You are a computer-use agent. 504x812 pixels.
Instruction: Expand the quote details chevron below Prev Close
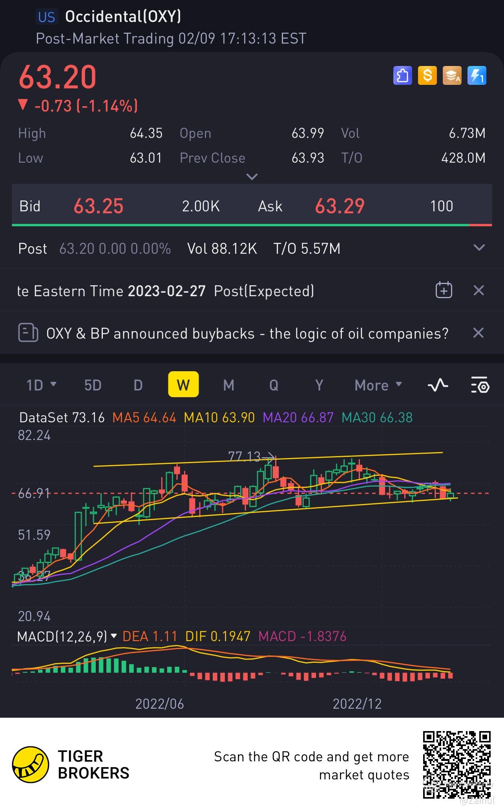(252, 177)
